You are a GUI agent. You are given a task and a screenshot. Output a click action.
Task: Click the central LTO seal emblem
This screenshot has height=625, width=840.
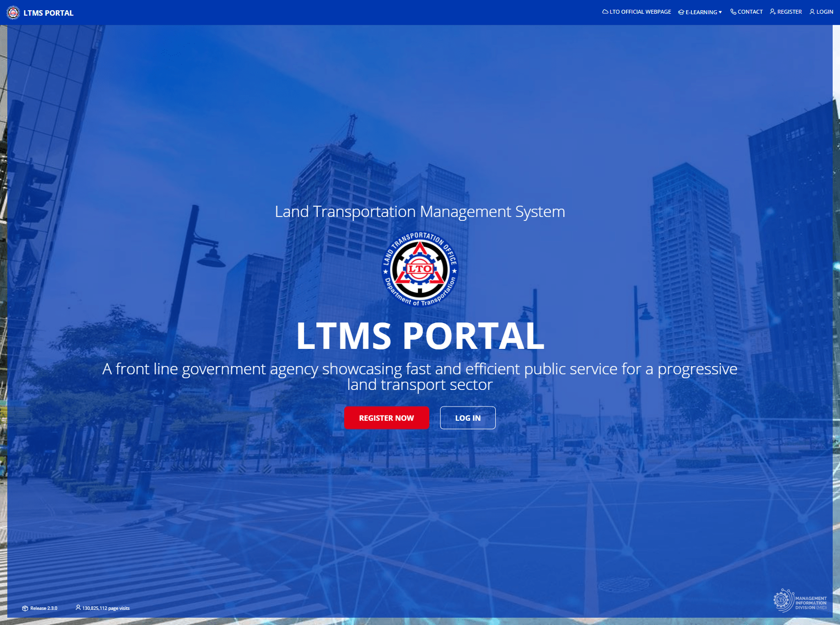click(420, 269)
